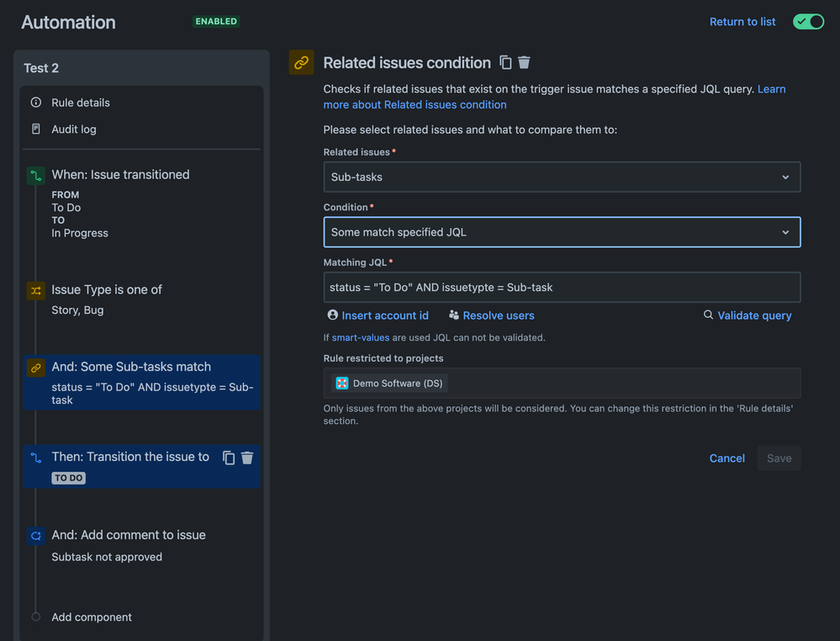Select the Some Sub-tasks match condition step
The height and width of the screenshot is (641, 840).
(141, 382)
